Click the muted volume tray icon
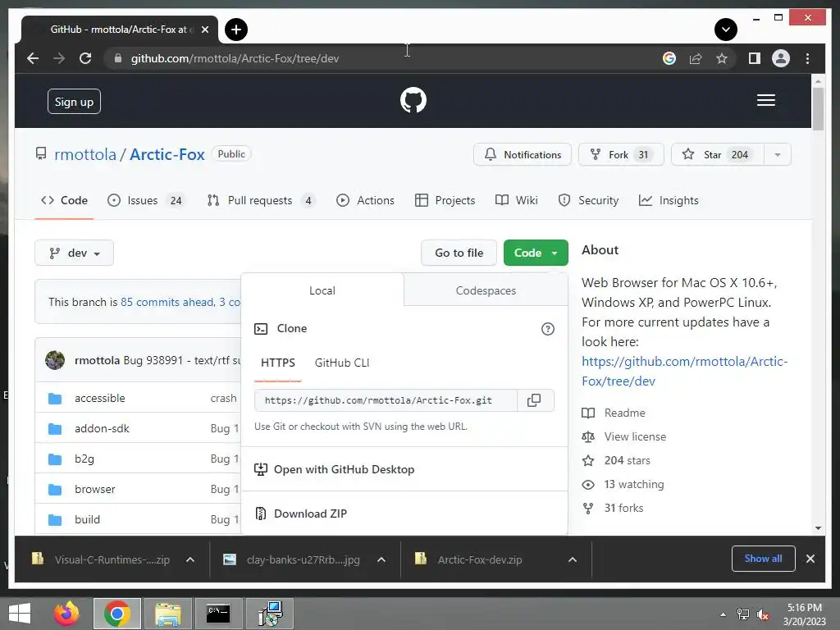Image resolution: width=840 pixels, height=630 pixels. coord(763,614)
